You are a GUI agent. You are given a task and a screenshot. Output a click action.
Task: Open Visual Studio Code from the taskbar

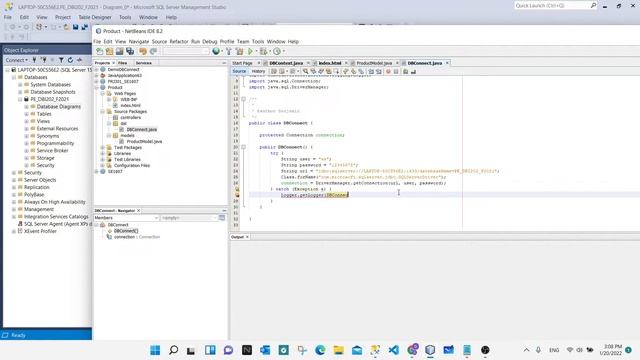pyautogui.click(x=393, y=350)
